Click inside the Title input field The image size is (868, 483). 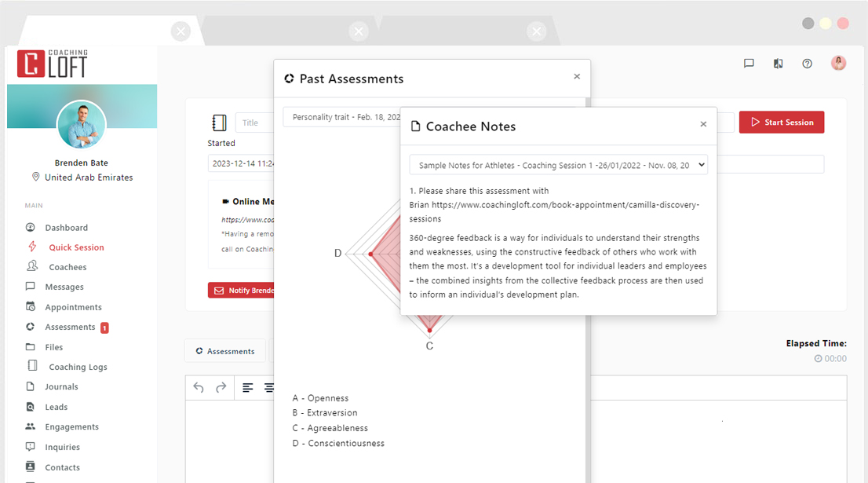(x=256, y=123)
